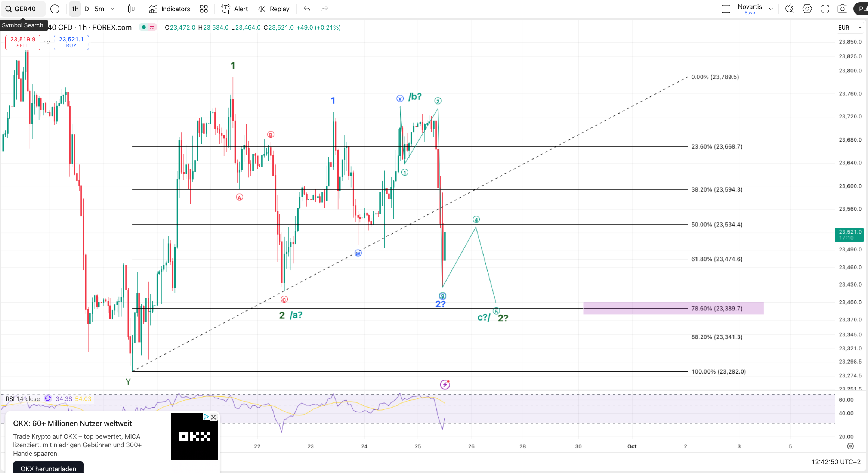Click the SELL 23,519.9 button
The height and width of the screenshot is (473, 868).
(x=22, y=42)
